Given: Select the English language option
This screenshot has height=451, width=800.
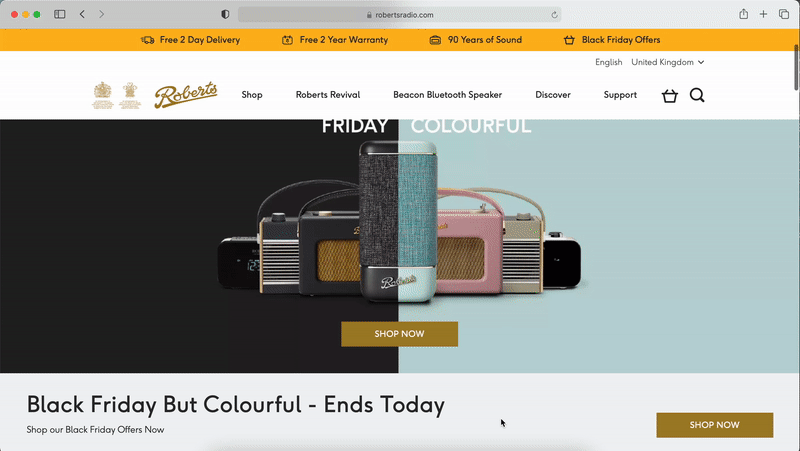Looking at the screenshot, I should [608, 62].
